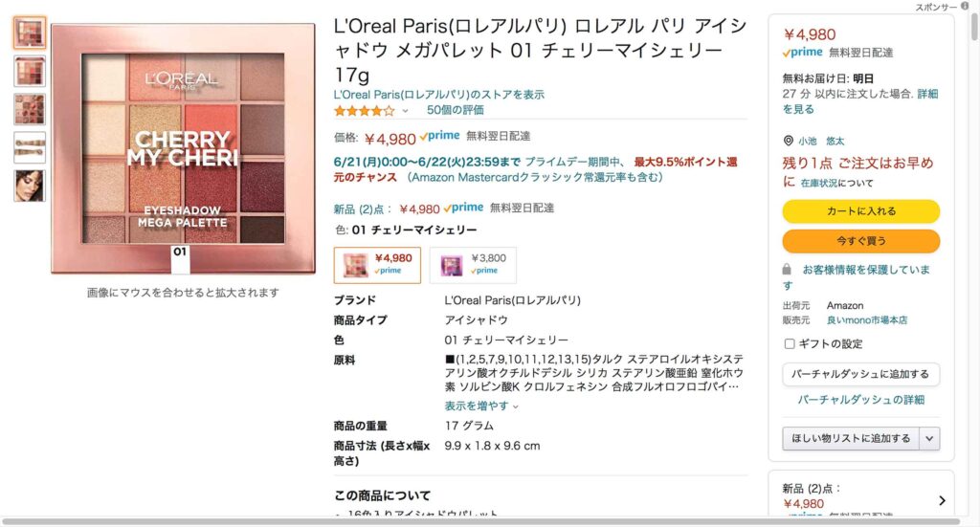Screen dimensions: 980x527
Task: Open the L'Oreal Paris store link
Action: coord(438,95)
